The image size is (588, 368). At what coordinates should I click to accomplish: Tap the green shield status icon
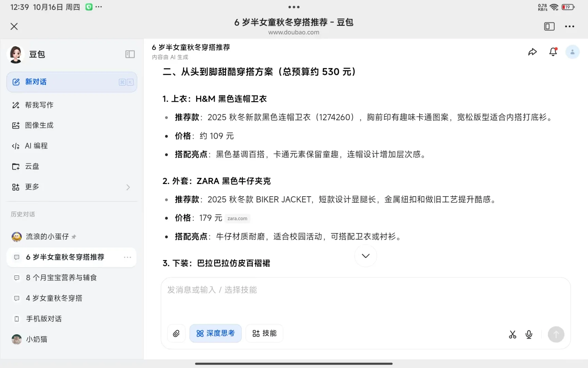click(89, 7)
